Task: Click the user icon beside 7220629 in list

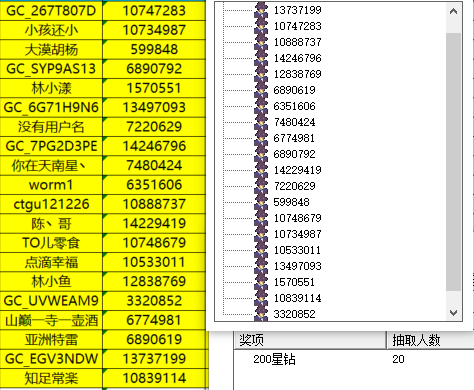Action: (x=261, y=186)
